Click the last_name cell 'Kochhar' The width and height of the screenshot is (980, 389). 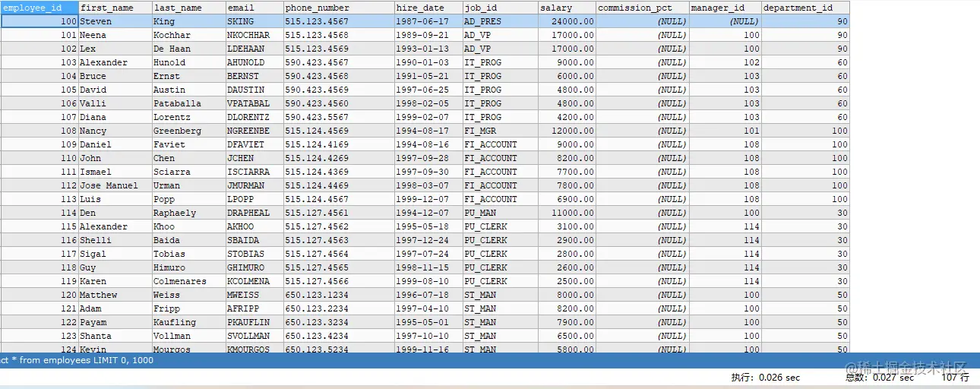click(x=188, y=35)
